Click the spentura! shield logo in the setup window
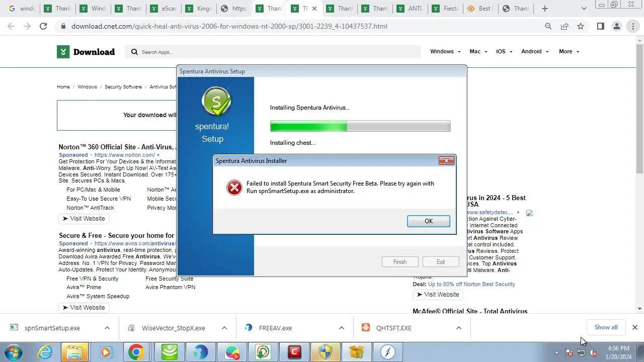This screenshot has height=362, width=644. [216, 102]
